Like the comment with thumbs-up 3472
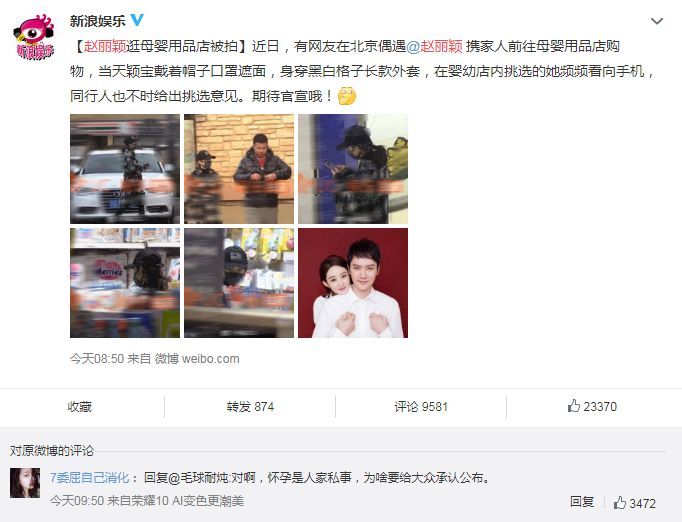682x522 pixels. tap(635, 503)
